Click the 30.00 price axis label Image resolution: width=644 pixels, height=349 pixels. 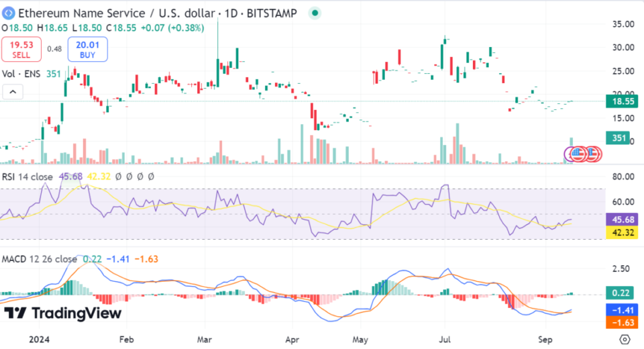(623, 48)
